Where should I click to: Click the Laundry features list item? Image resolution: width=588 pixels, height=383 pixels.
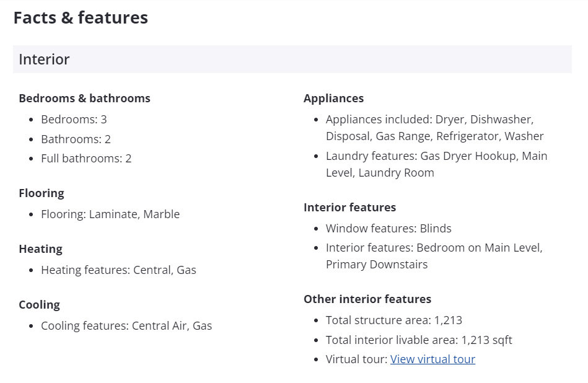pos(436,164)
